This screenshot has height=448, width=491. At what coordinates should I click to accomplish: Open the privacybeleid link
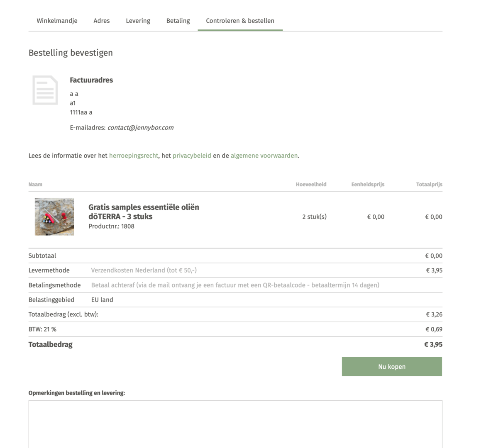click(x=192, y=156)
